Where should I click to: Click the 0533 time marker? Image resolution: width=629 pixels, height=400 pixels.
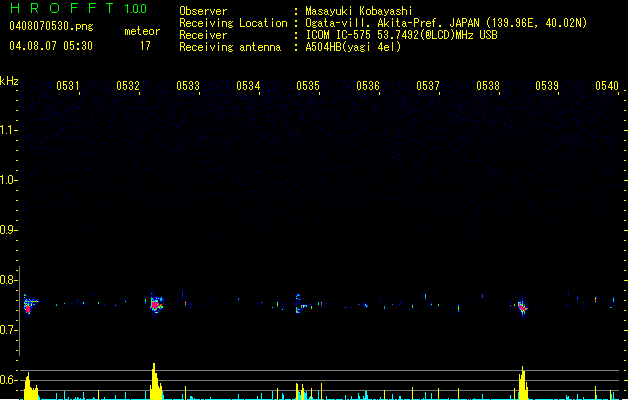(188, 86)
